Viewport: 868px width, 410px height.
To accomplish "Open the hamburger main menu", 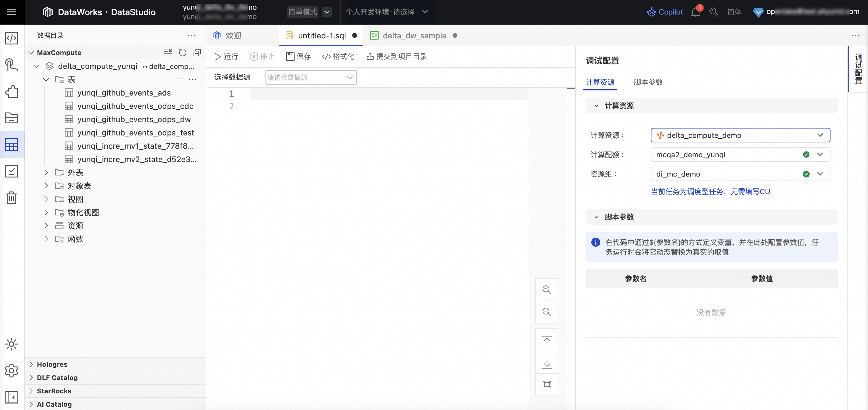I will click(x=11, y=12).
